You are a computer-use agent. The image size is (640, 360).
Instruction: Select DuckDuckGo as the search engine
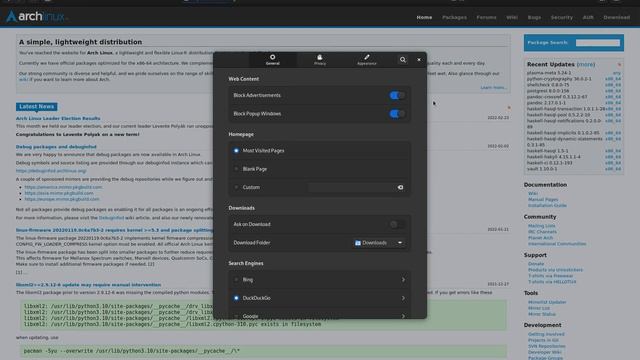(x=236, y=298)
